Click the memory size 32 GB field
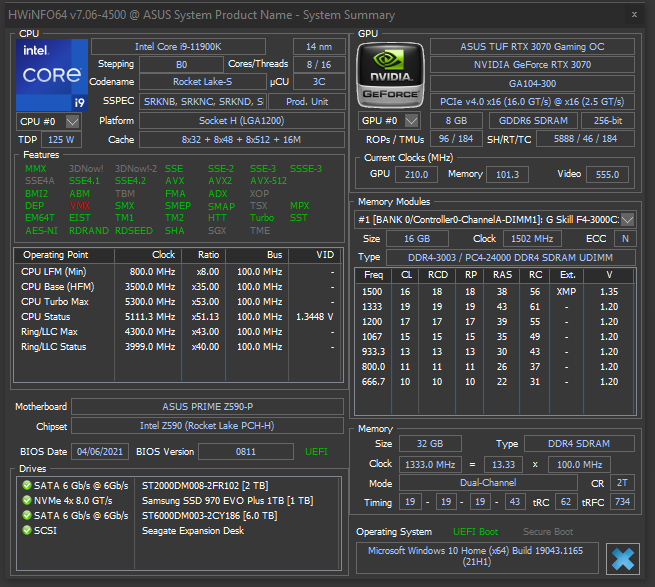 (430, 444)
